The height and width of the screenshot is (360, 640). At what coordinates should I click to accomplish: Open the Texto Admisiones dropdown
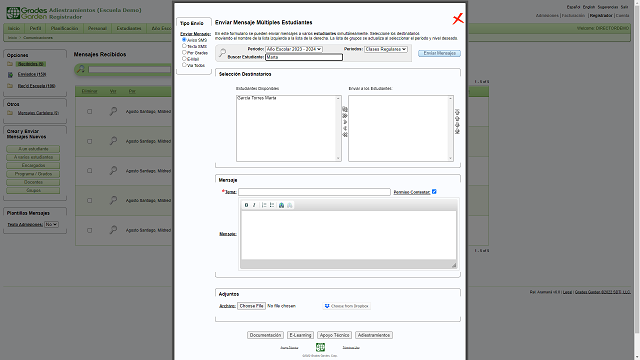tap(51, 224)
